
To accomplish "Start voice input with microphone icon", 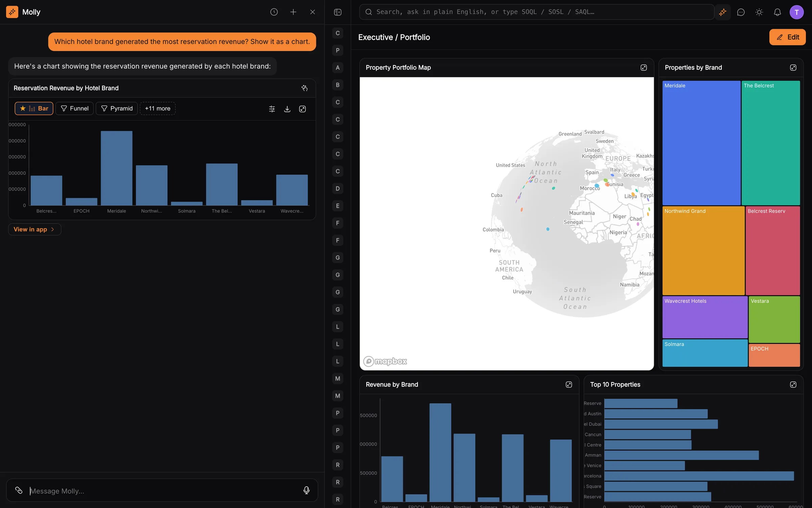I will 307,490.
